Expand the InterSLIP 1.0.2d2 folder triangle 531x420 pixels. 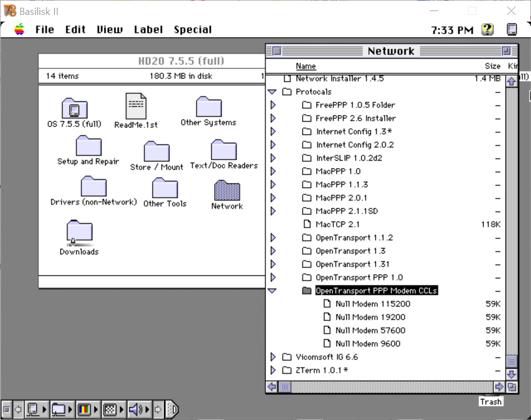(273, 158)
